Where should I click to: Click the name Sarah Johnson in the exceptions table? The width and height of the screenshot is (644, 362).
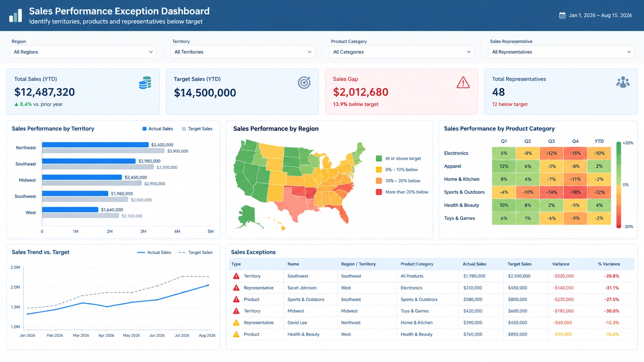302,288
